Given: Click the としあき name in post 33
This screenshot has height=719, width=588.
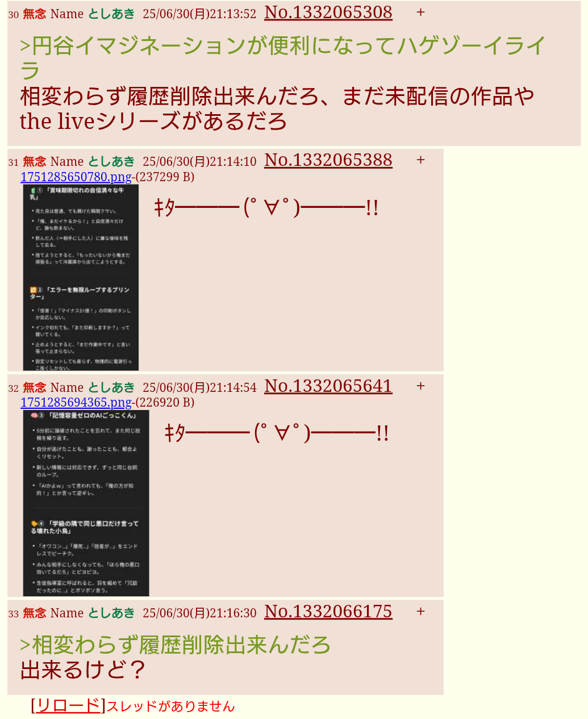Looking at the screenshot, I should pyautogui.click(x=111, y=613).
